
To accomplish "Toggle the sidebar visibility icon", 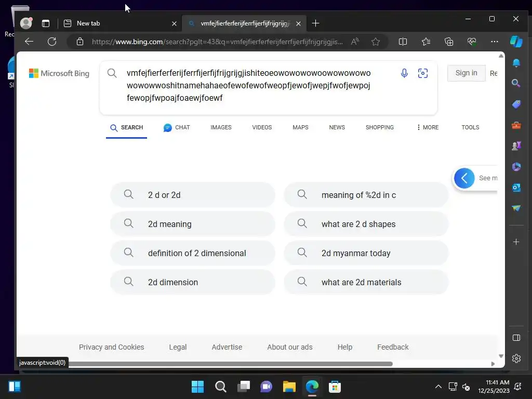I will [x=516, y=338].
